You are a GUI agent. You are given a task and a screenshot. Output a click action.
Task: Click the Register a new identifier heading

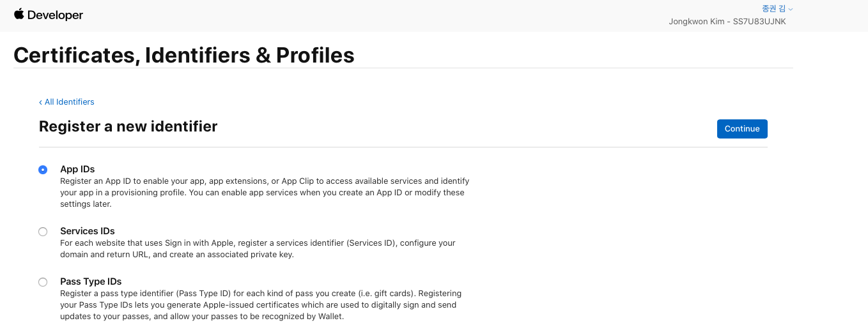128,126
